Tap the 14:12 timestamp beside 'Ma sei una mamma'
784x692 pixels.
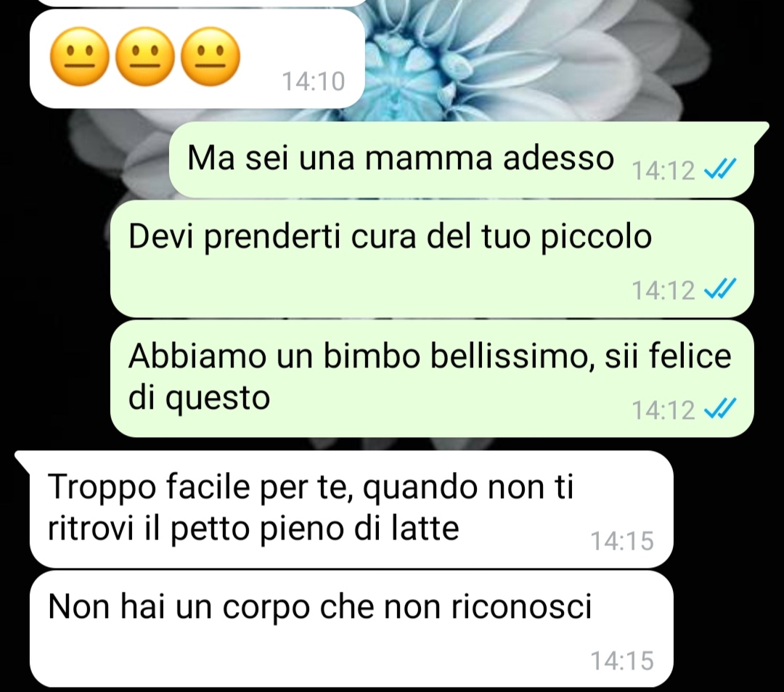pos(663,171)
